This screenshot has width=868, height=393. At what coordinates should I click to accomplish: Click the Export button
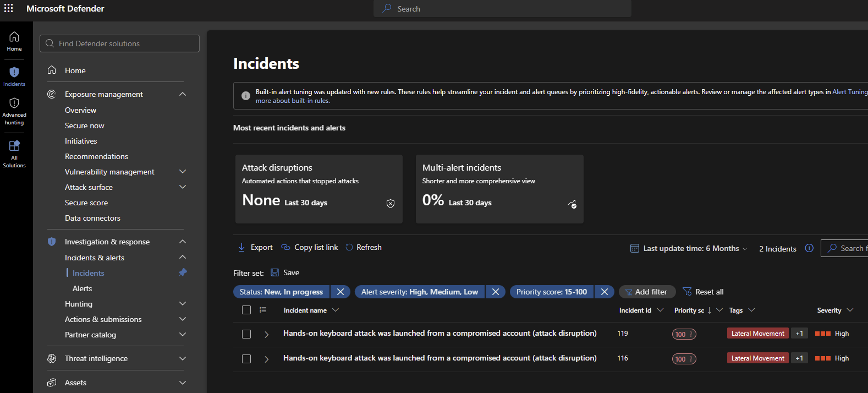(255, 247)
